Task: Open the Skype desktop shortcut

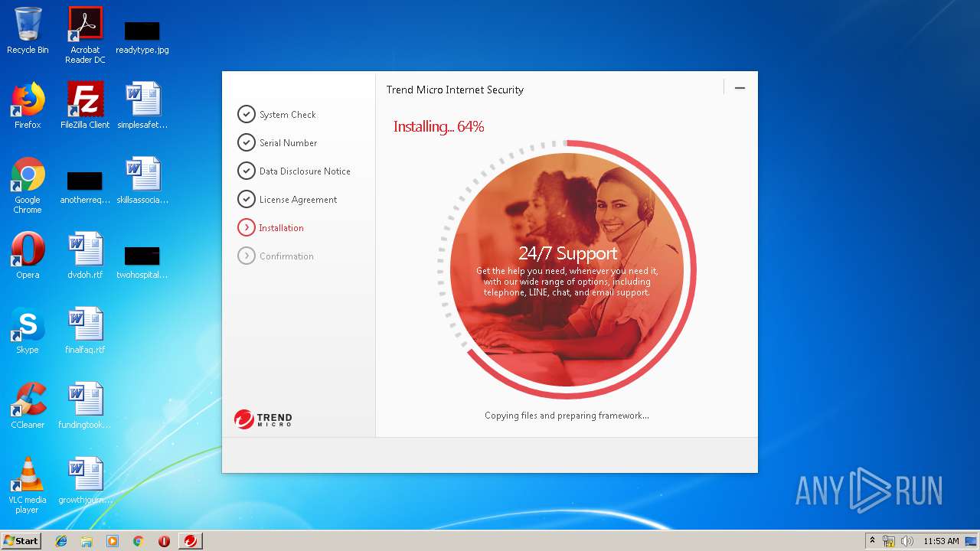Action: point(28,331)
